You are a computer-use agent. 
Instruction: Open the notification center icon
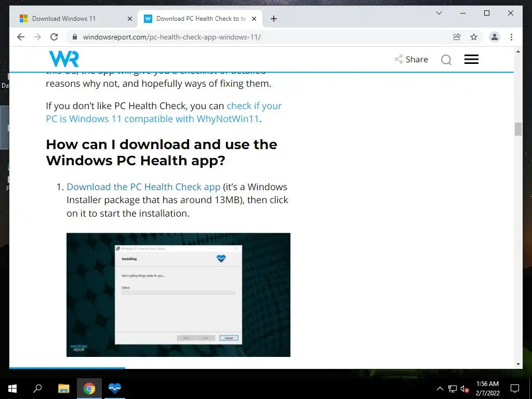point(515,389)
